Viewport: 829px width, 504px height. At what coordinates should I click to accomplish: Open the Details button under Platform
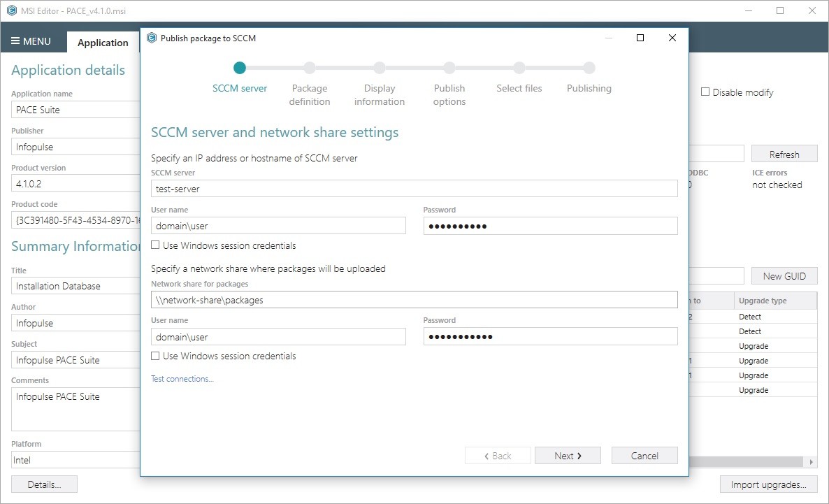(x=45, y=484)
